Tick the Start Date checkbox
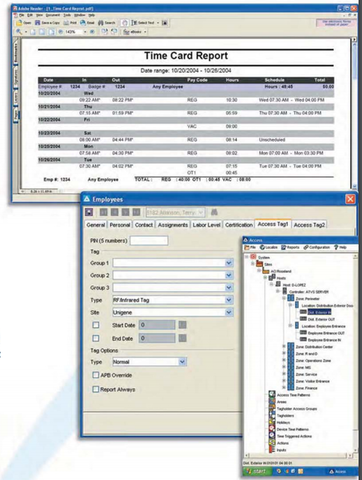Screen dimensions: 362x480 pyautogui.click(x=96, y=325)
